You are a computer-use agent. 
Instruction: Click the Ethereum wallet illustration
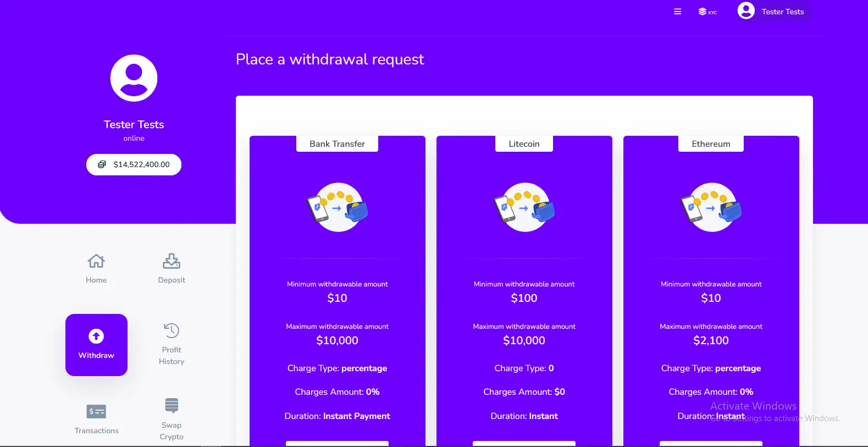coord(711,207)
